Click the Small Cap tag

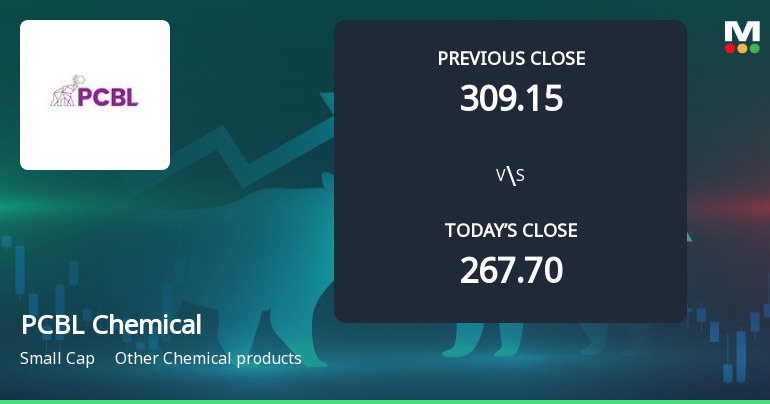pyautogui.click(x=57, y=358)
